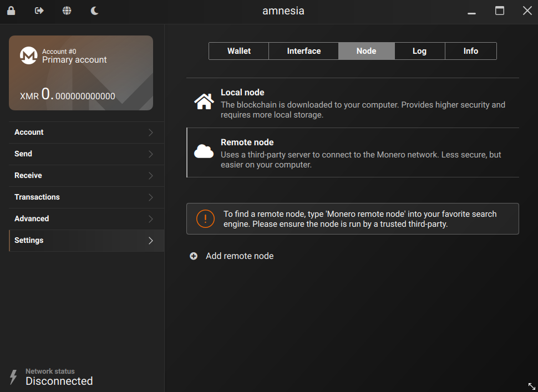Close the amnesia window
538x392 pixels.
(x=527, y=11)
